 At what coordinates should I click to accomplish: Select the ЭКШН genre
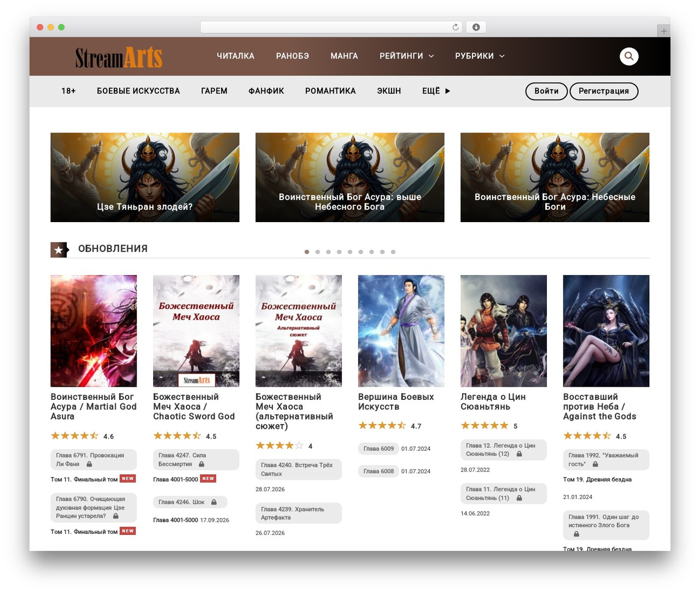click(x=389, y=91)
